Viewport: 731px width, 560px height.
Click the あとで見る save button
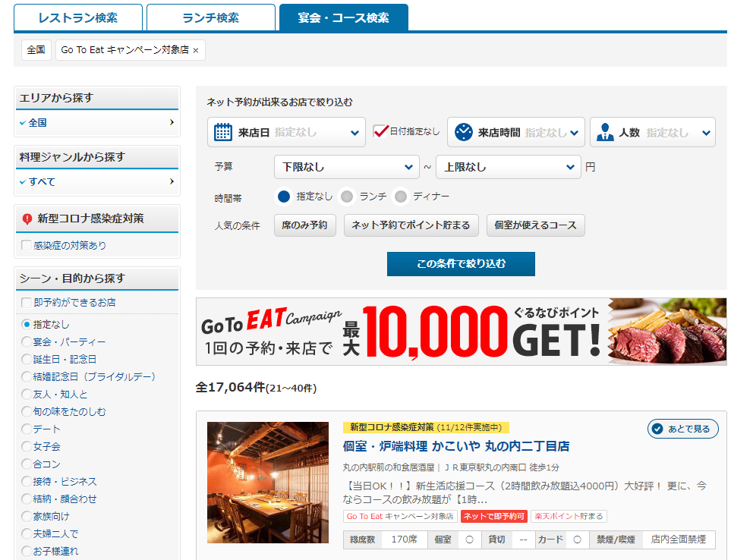coord(683,429)
